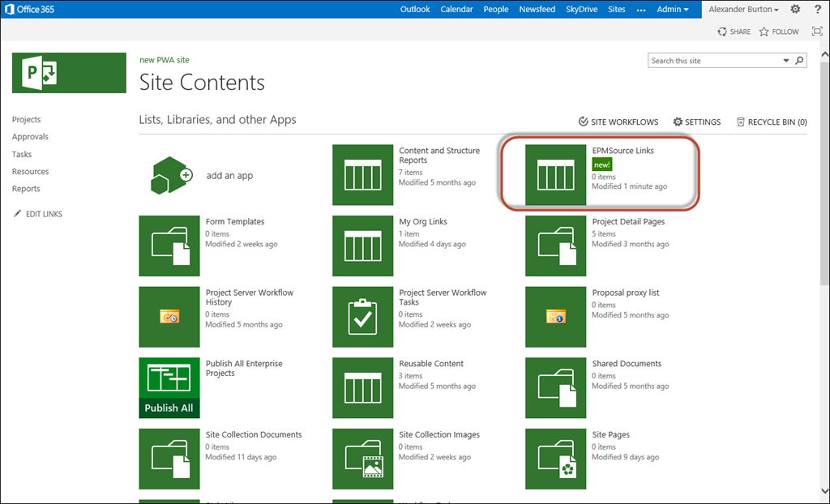Open the Project Detail Pages tile icon
This screenshot has height=504, width=830.
(x=555, y=246)
